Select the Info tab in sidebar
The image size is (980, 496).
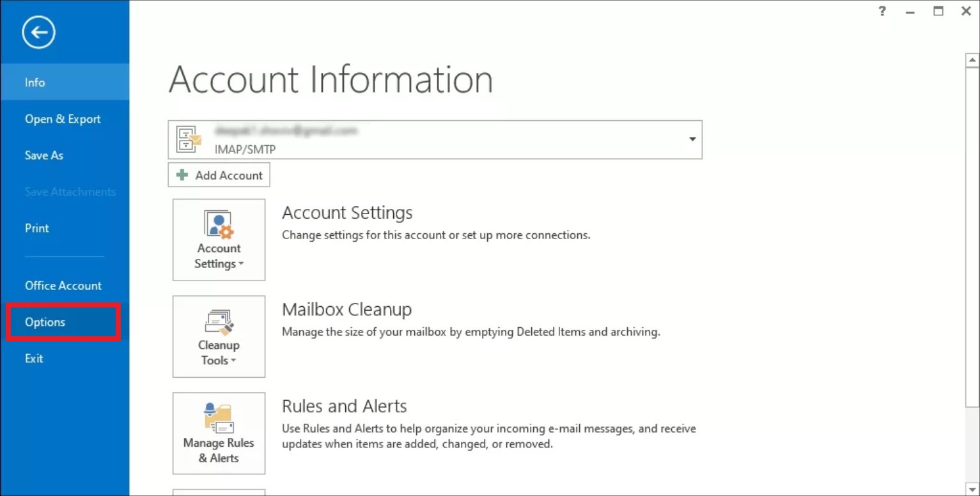point(35,82)
